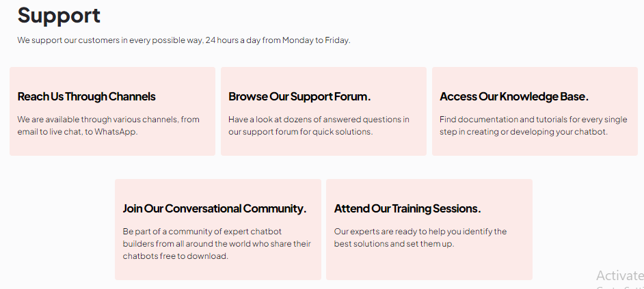
Task: Click empty pink area below Training Sessions text
Action: [429, 265]
